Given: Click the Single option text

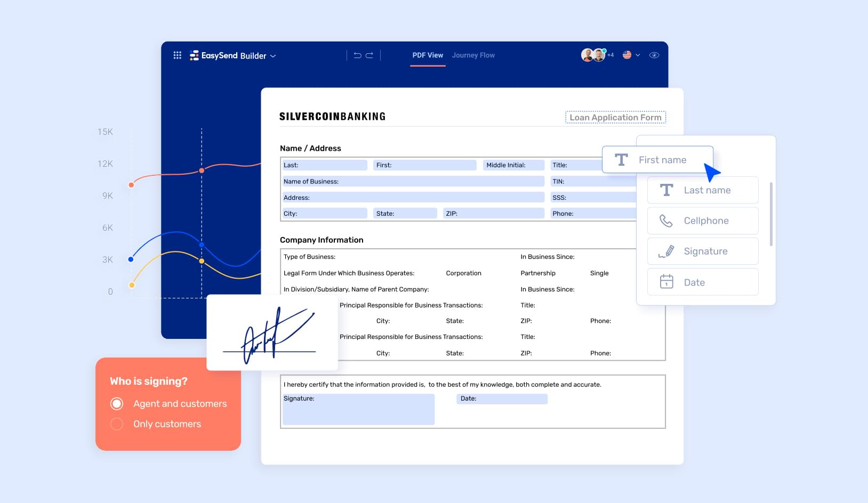Looking at the screenshot, I should coord(599,273).
